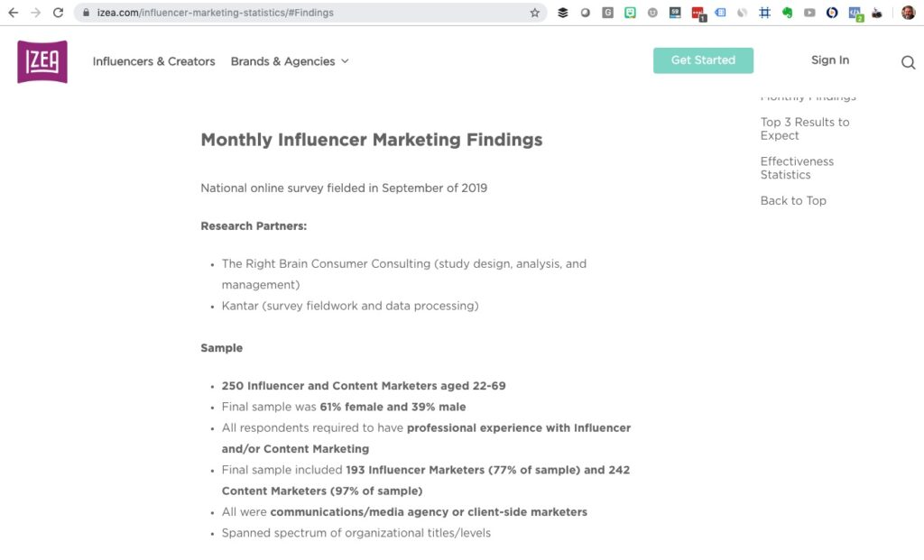Click the Get Started button
This screenshot has width=924, height=560.
703,60
